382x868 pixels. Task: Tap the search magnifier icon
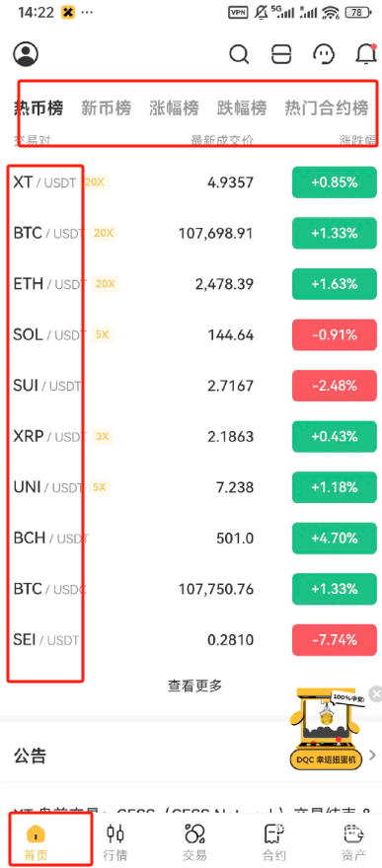pyautogui.click(x=239, y=54)
